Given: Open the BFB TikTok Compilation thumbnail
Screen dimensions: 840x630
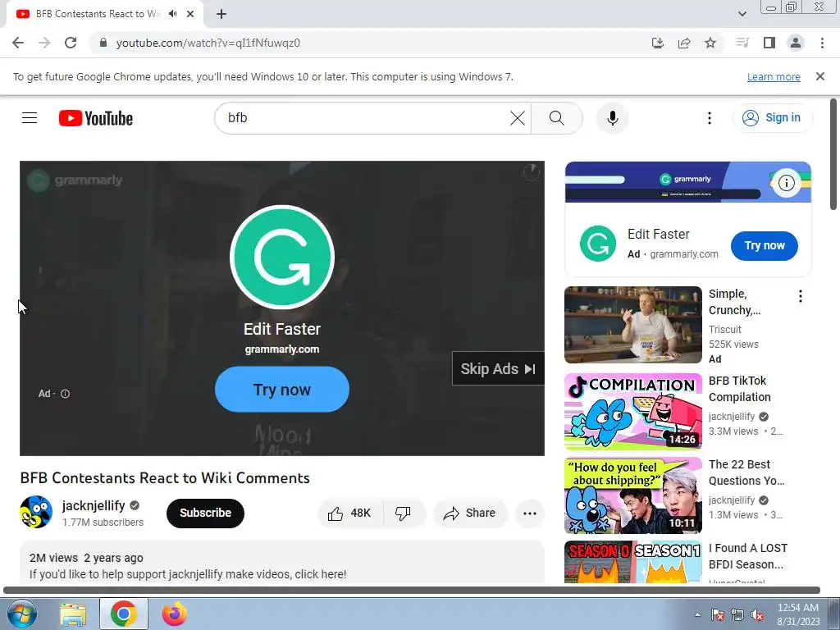Looking at the screenshot, I should (x=632, y=412).
